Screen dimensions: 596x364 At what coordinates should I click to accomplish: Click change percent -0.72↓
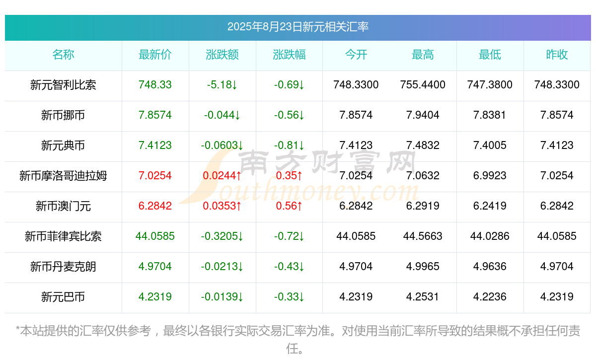coord(289,236)
